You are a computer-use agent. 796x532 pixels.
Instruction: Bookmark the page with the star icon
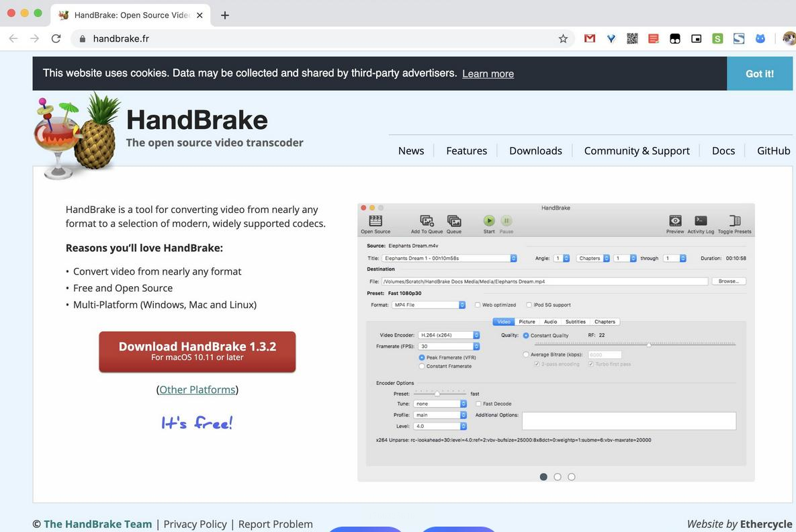(x=563, y=38)
